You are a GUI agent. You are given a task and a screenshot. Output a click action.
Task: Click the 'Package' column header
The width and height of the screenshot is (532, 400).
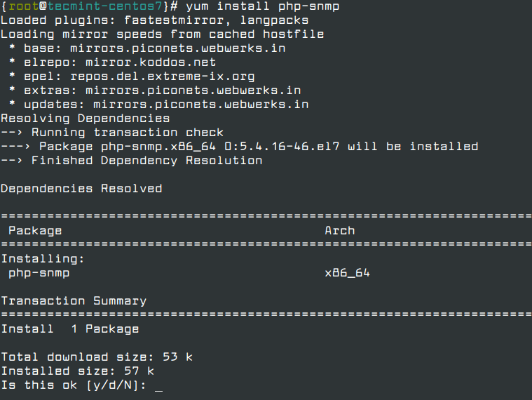pyautogui.click(x=35, y=231)
